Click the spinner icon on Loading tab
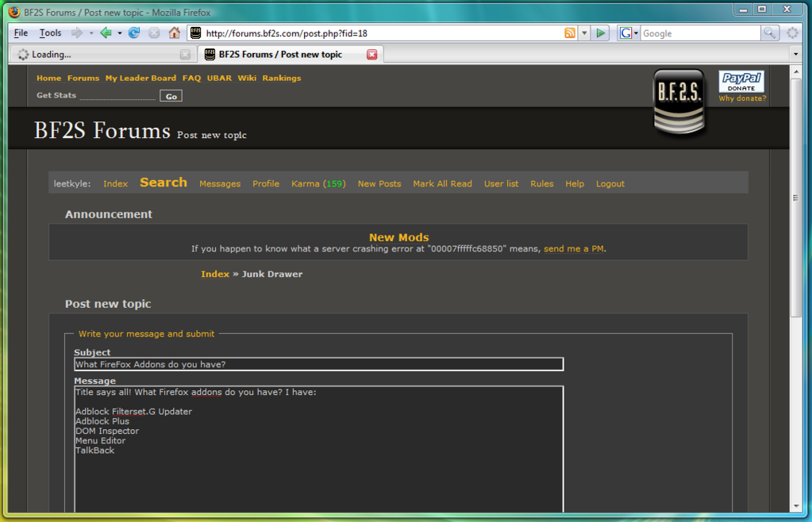Viewport: 812px width, 522px height. pos(23,54)
